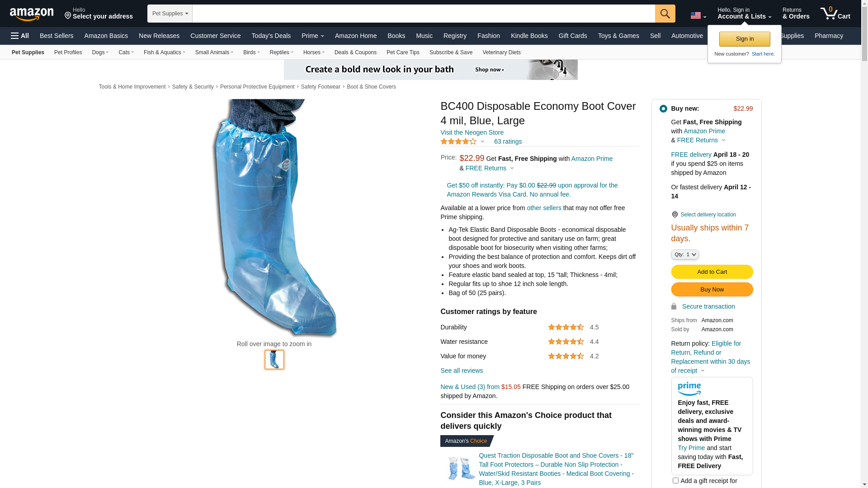Open Today's Deals in the nav bar
Viewport: 868px width, 488px height.
tap(271, 36)
